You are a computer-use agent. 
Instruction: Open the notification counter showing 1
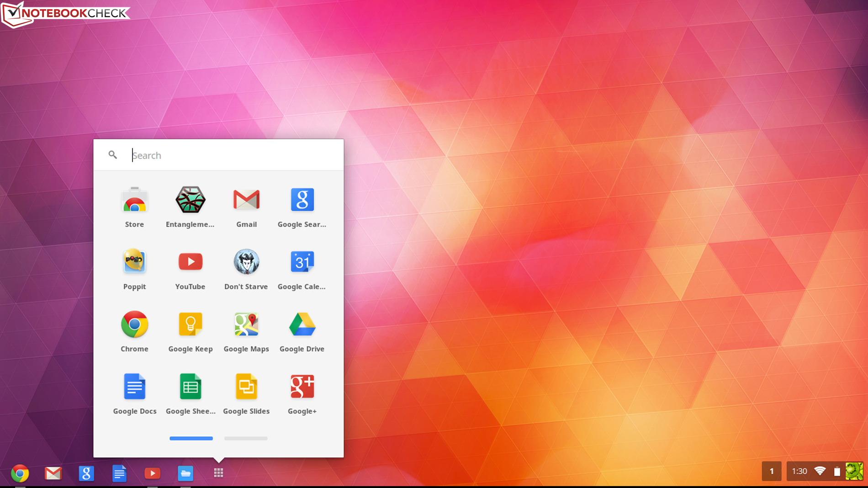[x=772, y=471]
